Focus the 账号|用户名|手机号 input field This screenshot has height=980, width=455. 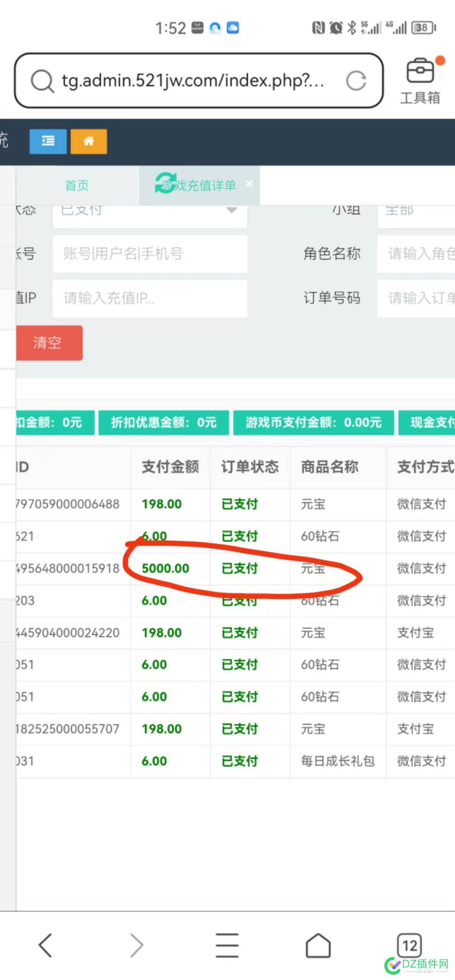[150, 254]
